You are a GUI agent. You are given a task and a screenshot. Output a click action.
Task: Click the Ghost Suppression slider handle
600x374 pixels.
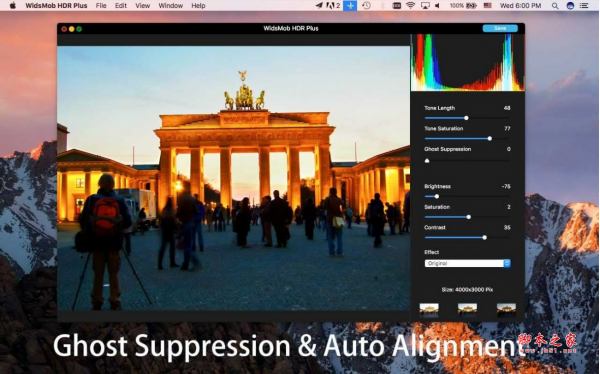click(427, 161)
